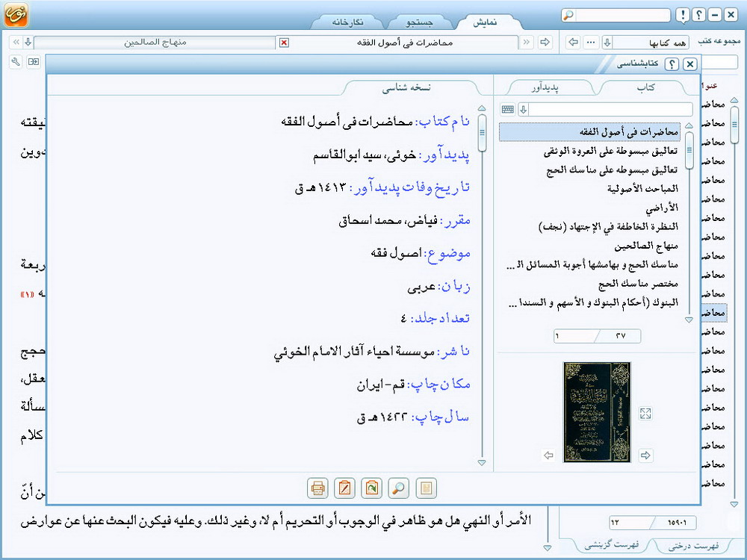Image resolution: width=747 pixels, height=560 pixels.
Task: Show the previous book cover image
Action: pyautogui.click(x=548, y=455)
